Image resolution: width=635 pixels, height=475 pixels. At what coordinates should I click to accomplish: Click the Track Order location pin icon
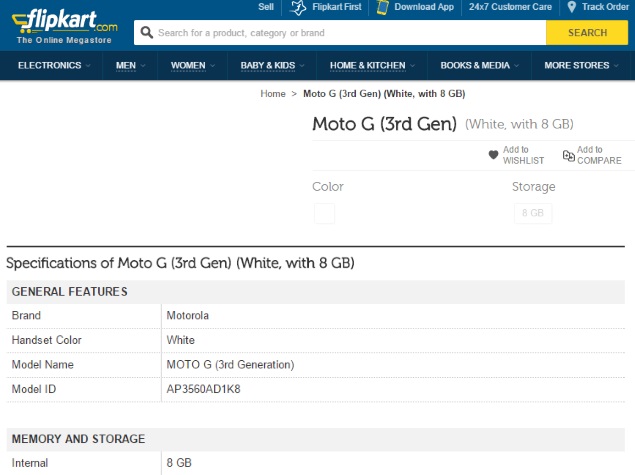click(571, 7)
